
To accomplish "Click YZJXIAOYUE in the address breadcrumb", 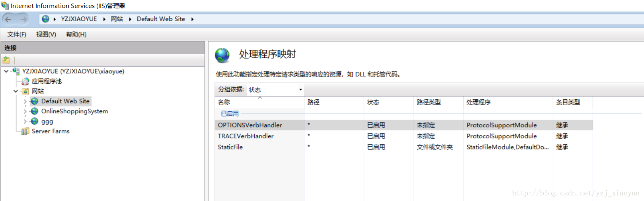I will pyautogui.click(x=79, y=19).
